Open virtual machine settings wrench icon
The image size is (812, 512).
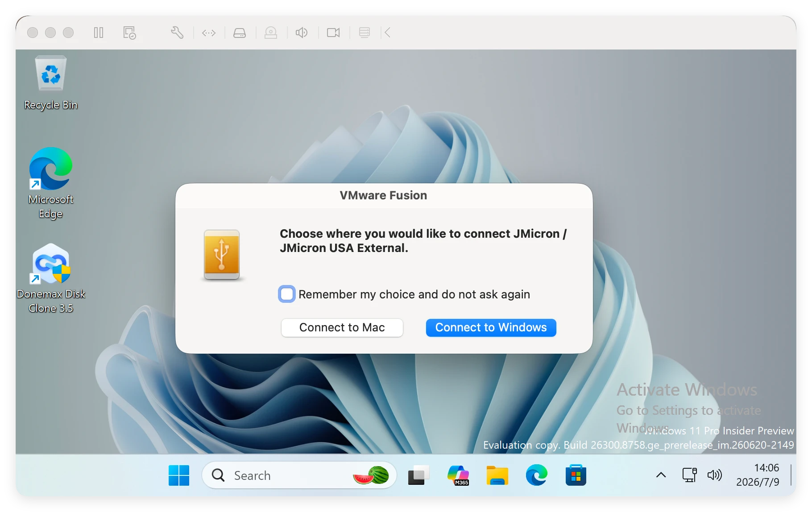[x=177, y=33]
